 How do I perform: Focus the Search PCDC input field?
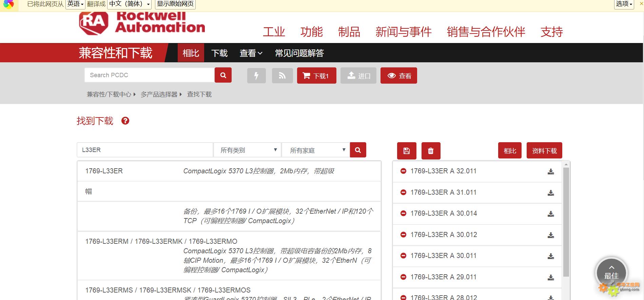tap(149, 75)
